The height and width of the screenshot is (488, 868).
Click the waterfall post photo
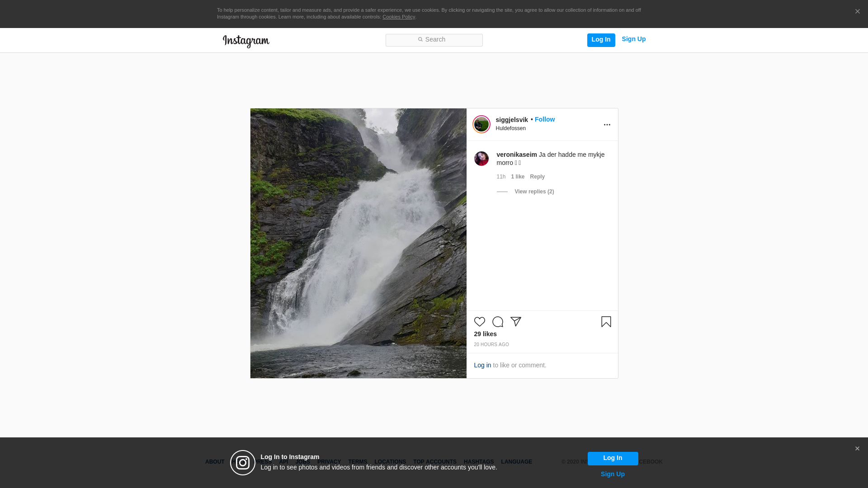point(358,243)
